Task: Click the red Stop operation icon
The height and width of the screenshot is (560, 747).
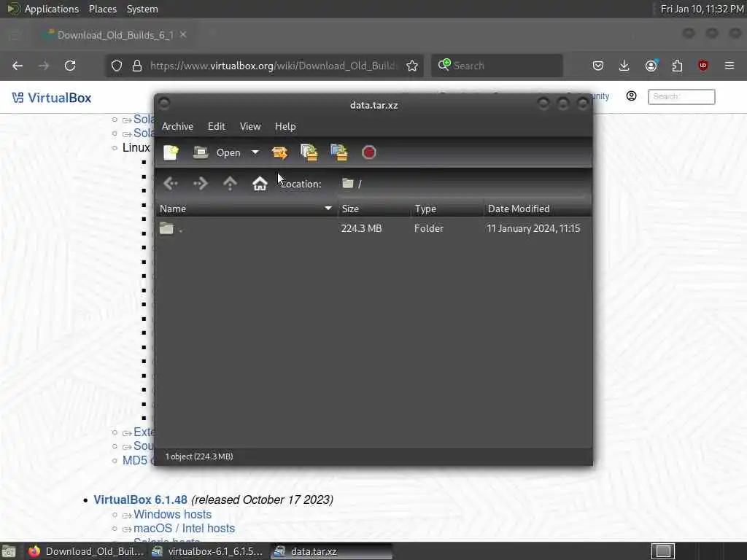Action: (x=368, y=153)
